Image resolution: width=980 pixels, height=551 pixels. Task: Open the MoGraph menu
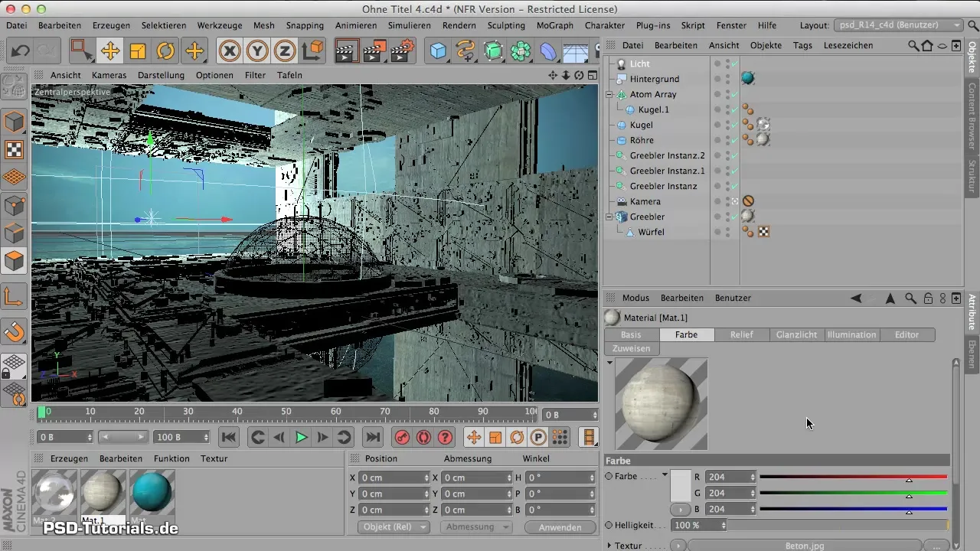[x=554, y=25]
